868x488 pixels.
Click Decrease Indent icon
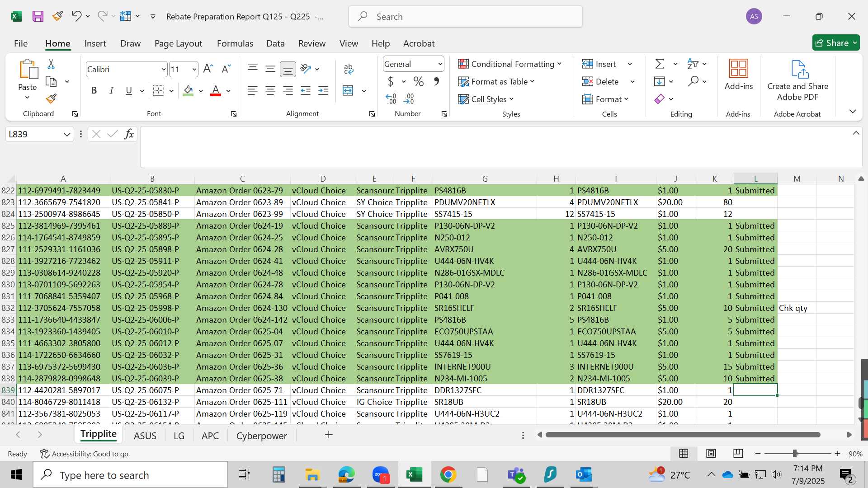click(306, 91)
